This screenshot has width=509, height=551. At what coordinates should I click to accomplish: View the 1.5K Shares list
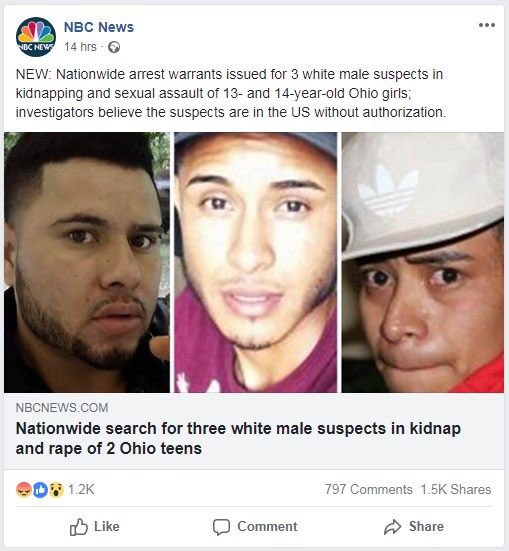(x=456, y=490)
